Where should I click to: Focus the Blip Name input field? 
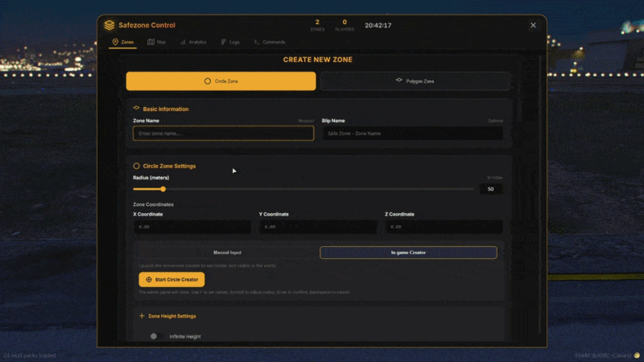click(412, 133)
